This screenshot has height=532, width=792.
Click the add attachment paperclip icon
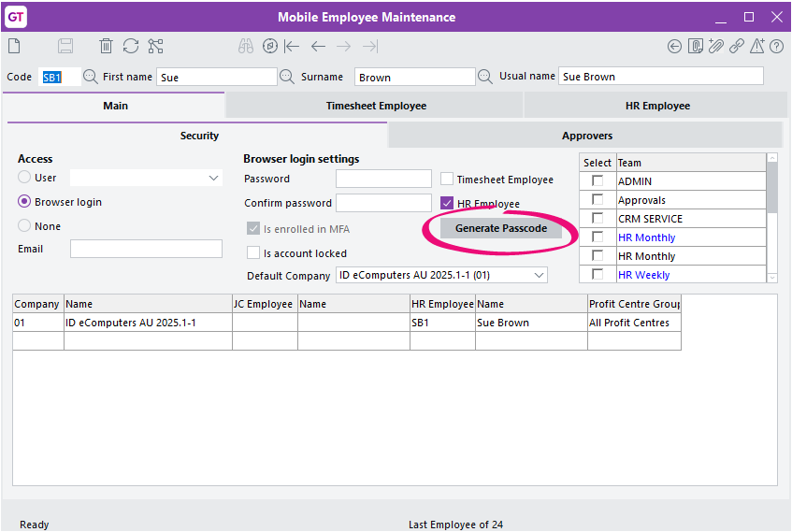point(715,47)
